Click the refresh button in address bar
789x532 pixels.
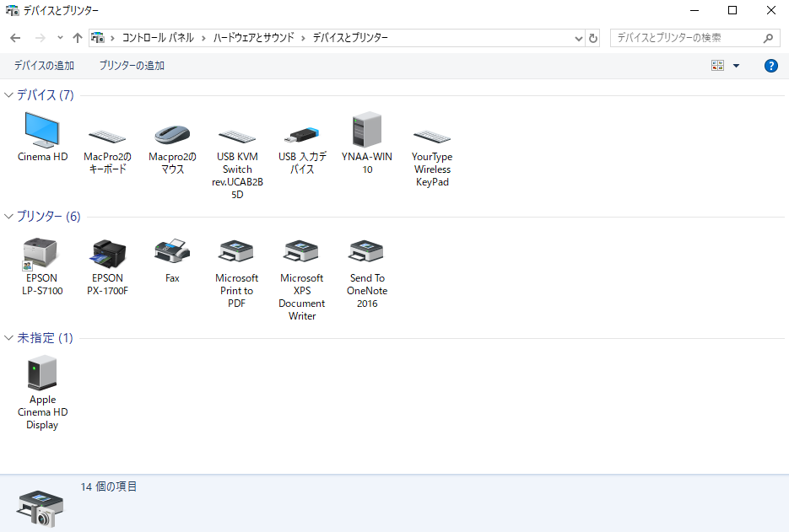pyautogui.click(x=593, y=38)
